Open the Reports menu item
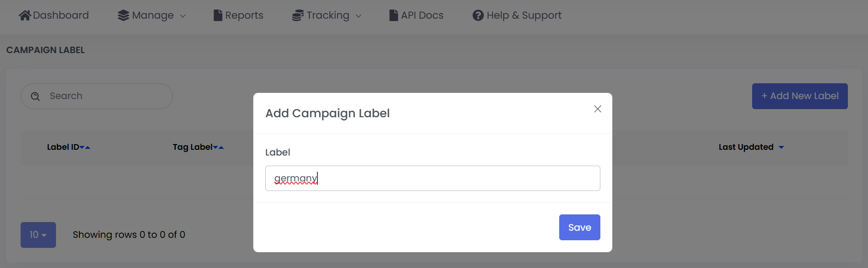Viewport: 868px width, 268px height. coord(244,15)
